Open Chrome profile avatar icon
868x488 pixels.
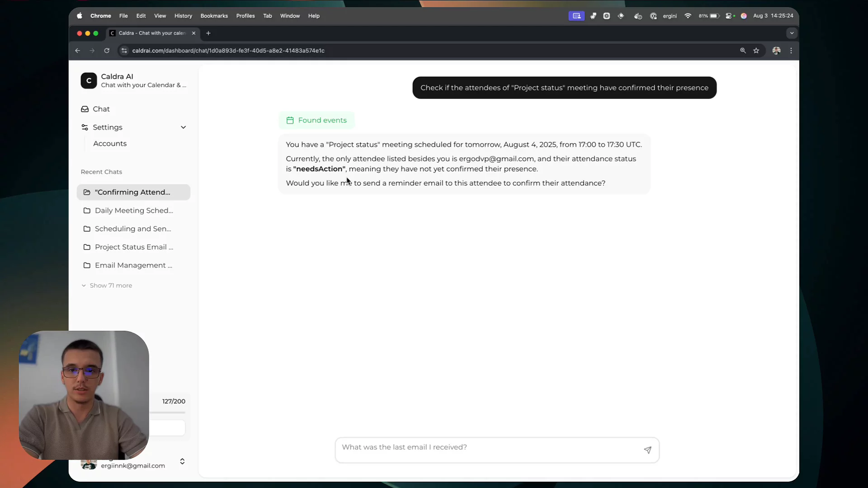click(776, 51)
